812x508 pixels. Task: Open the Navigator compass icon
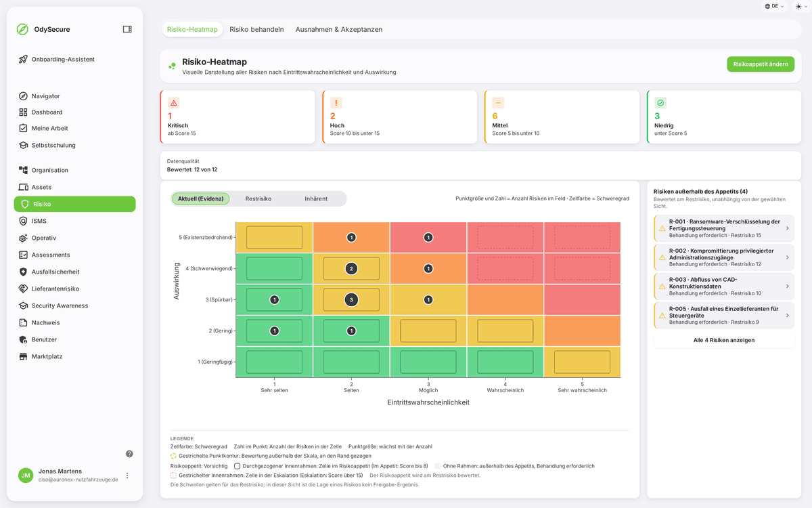23,96
